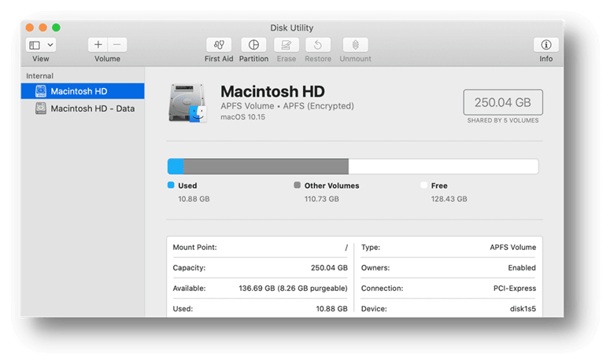
Task: Click the Mount Point row label
Action: pyautogui.click(x=194, y=247)
